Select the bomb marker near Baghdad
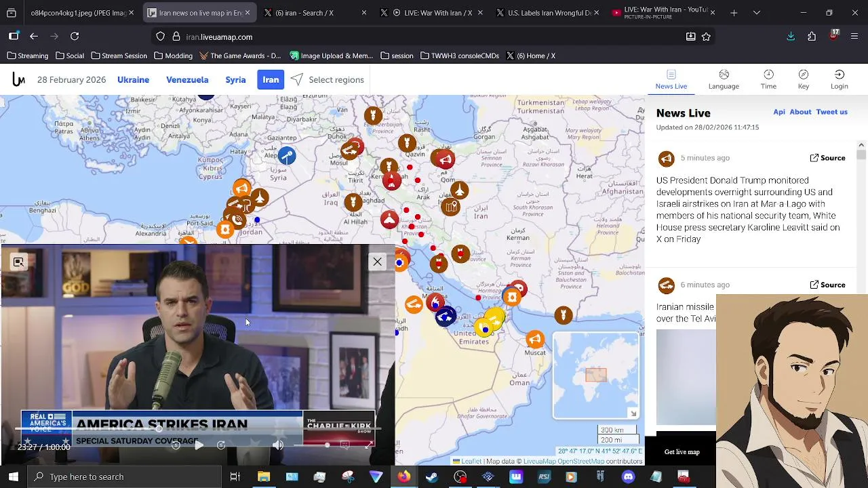Viewport: 868px width, 488px height. 353,201
